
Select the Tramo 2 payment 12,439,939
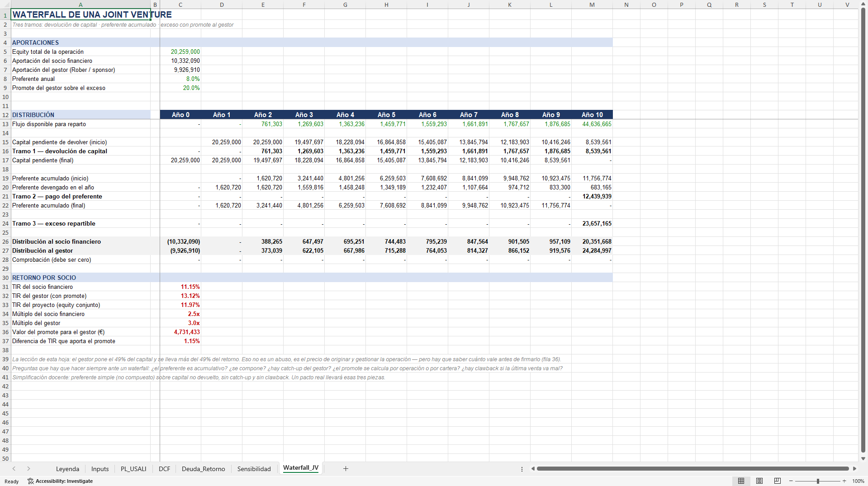(x=592, y=196)
